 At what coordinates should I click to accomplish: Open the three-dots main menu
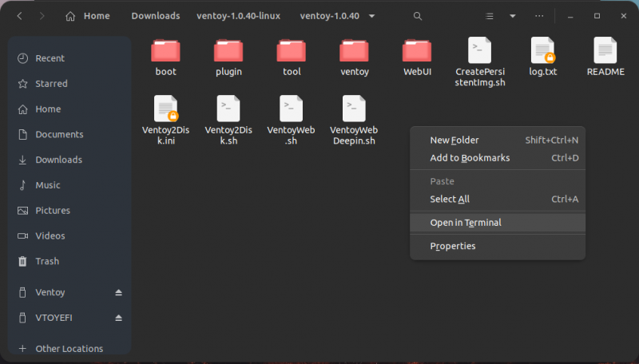pos(539,16)
